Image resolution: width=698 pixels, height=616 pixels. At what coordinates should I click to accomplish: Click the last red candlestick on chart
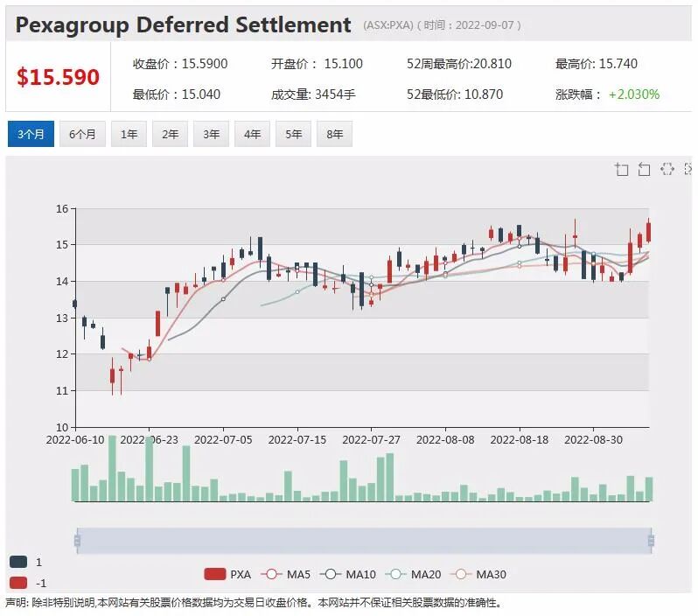pyautogui.click(x=649, y=232)
